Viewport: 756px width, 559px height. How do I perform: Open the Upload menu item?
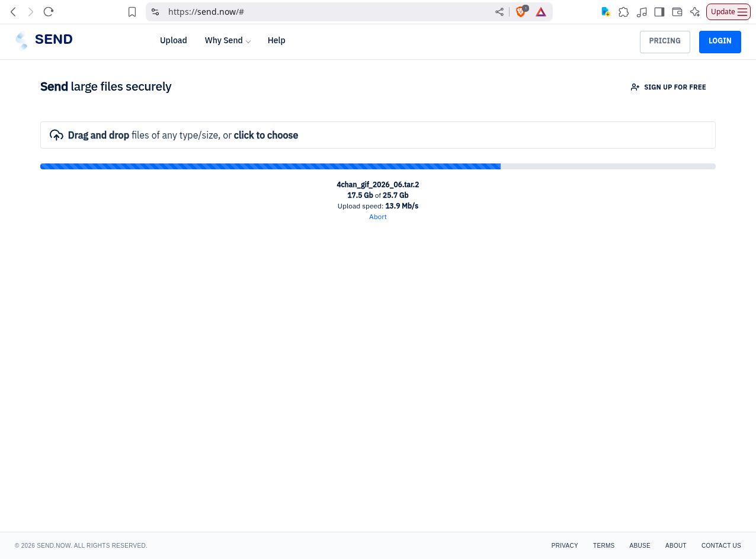pyautogui.click(x=174, y=40)
